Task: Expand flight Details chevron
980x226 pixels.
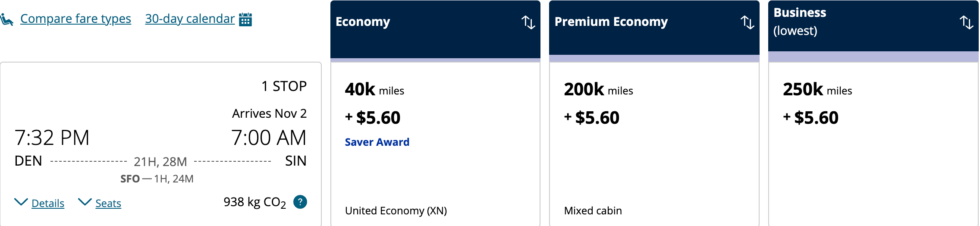Action: [21, 202]
